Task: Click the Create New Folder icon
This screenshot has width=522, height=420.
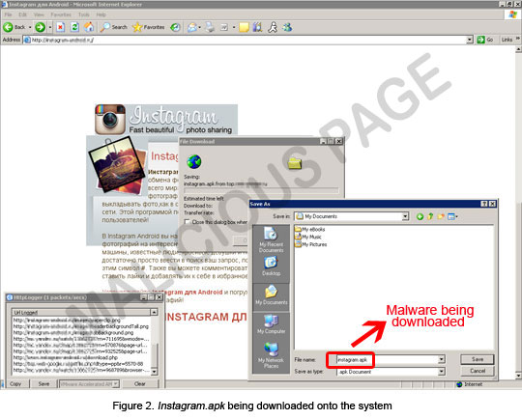Action: coord(441,217)
